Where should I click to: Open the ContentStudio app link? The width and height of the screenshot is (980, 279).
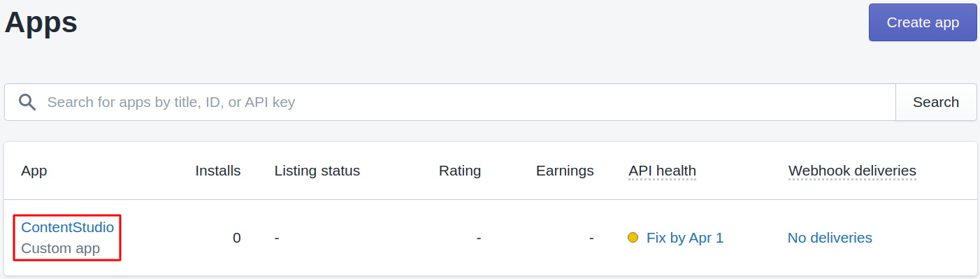pyautogui.click(x=67, y=227)
